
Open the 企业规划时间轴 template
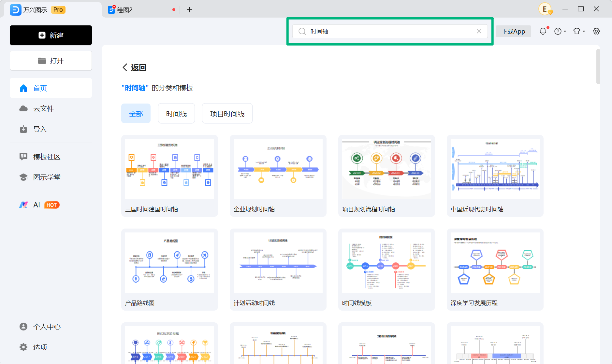tap(278, 176)
